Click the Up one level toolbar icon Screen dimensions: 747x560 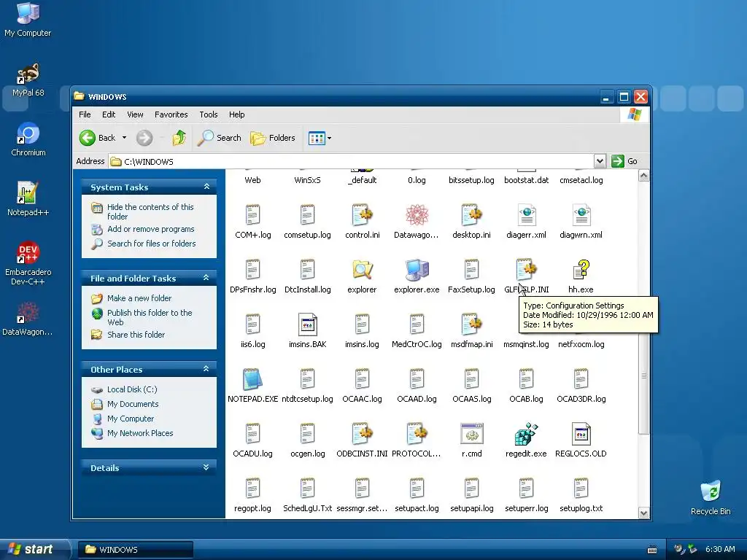(179, 138)
